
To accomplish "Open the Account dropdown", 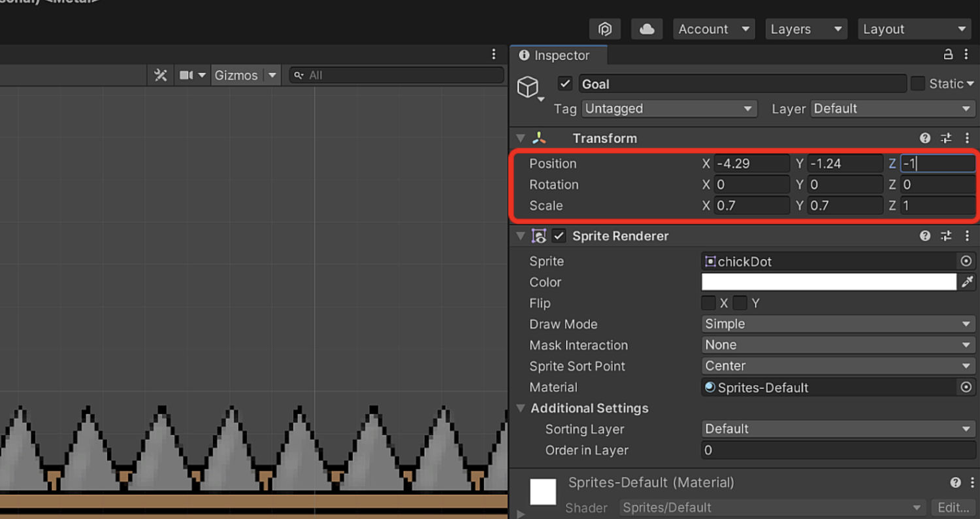I will (714, 29).
